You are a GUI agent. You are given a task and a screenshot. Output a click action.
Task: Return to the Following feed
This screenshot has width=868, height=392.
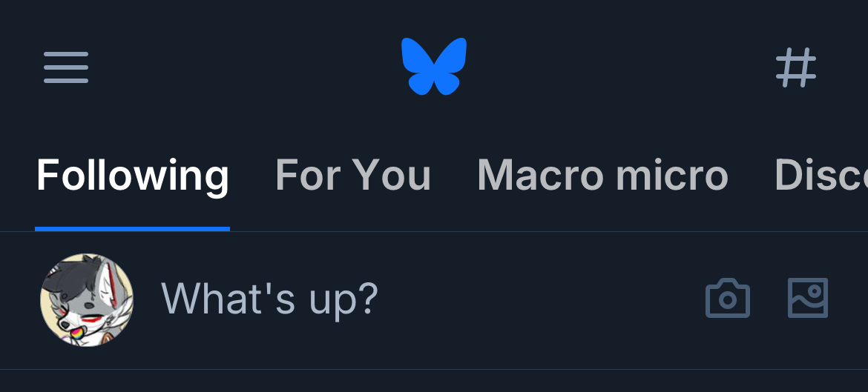click(x=133, y=176)
